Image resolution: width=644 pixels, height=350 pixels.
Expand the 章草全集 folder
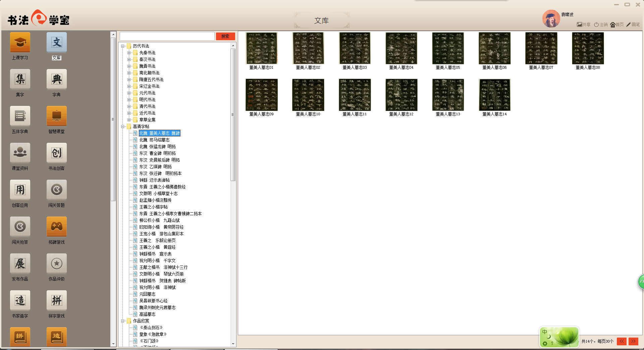click(129, 120)
